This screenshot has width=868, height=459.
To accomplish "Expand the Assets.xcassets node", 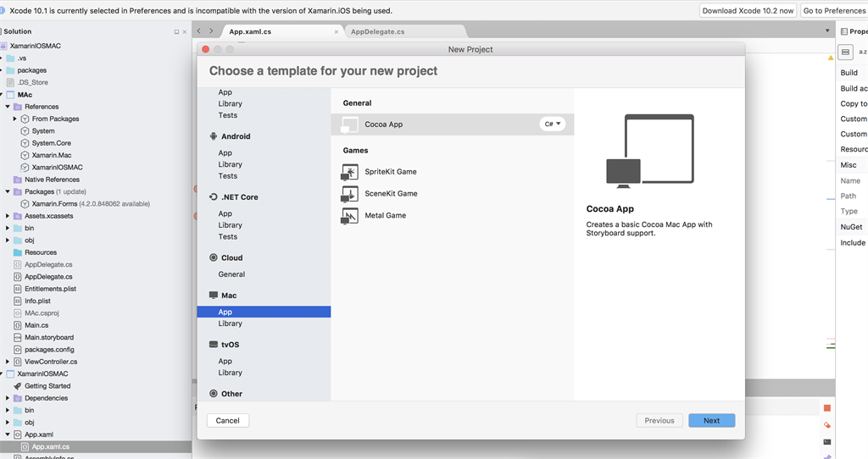I will [x=8, y=216].
